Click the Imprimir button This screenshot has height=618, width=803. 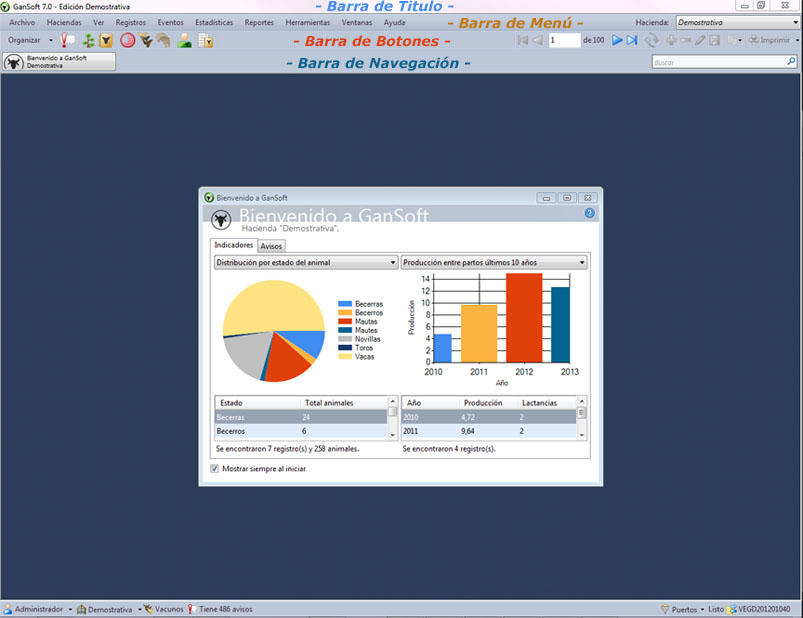[x=769, y=40]
